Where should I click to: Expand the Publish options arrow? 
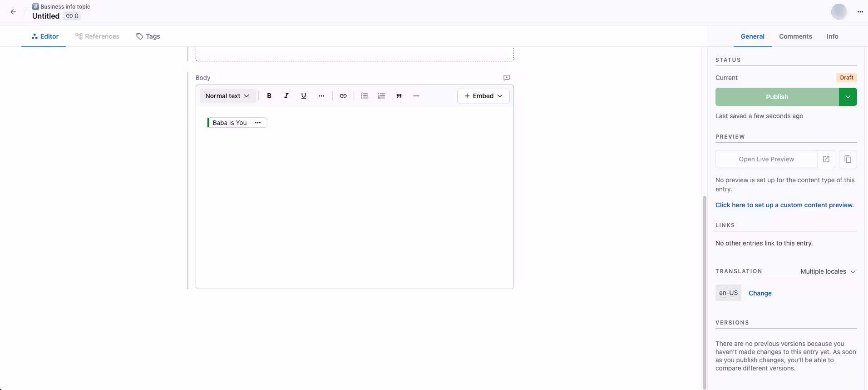click(848, 97)
